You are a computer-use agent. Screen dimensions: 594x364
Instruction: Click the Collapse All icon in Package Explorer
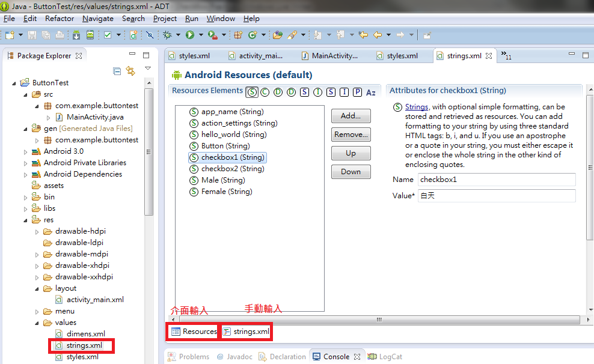pyautogui.click(x=117, y=71)
